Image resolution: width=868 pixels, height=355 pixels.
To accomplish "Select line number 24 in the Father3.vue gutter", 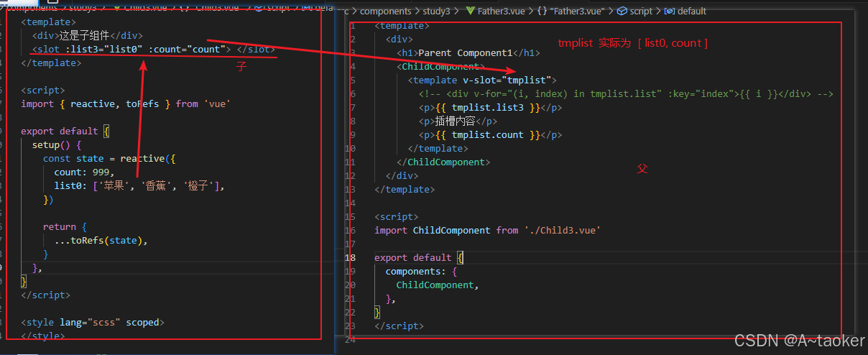I will click(x=351, y=339).
